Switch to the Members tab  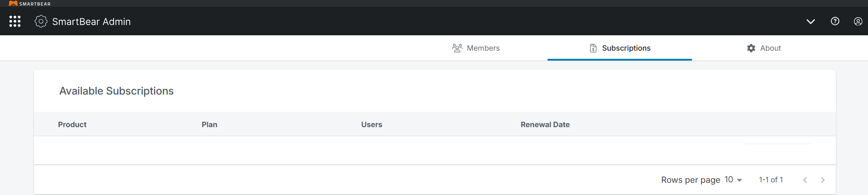point(476,48)
